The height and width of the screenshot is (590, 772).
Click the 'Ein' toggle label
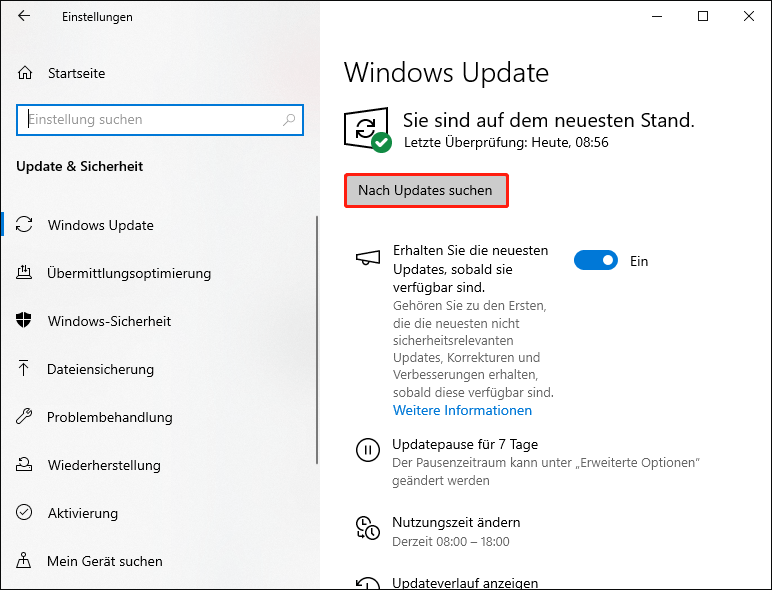(x=639, y=261)
